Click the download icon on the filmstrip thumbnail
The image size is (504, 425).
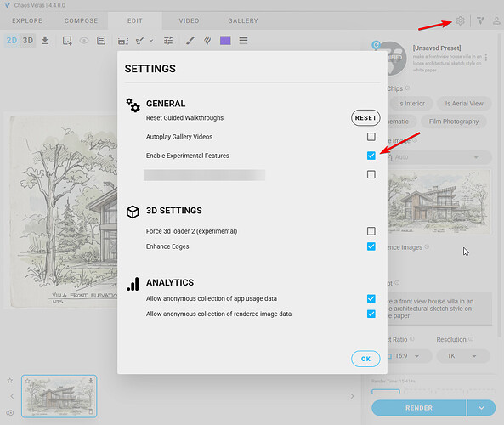pyautogui.click(x=91, y=381)
